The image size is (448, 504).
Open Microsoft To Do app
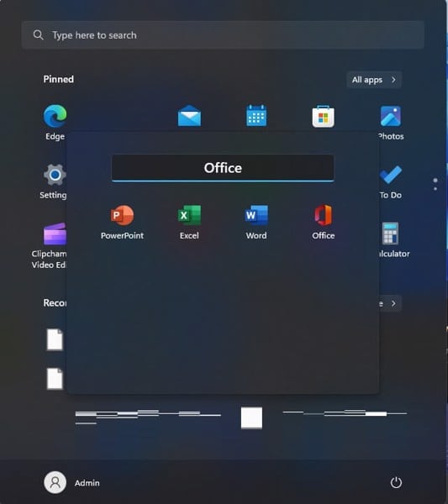pos(391,181)
